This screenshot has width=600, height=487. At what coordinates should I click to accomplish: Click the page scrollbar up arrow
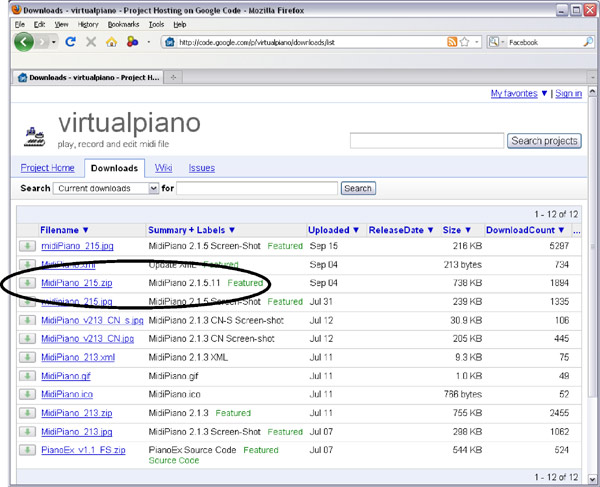[x=592, y=92]
